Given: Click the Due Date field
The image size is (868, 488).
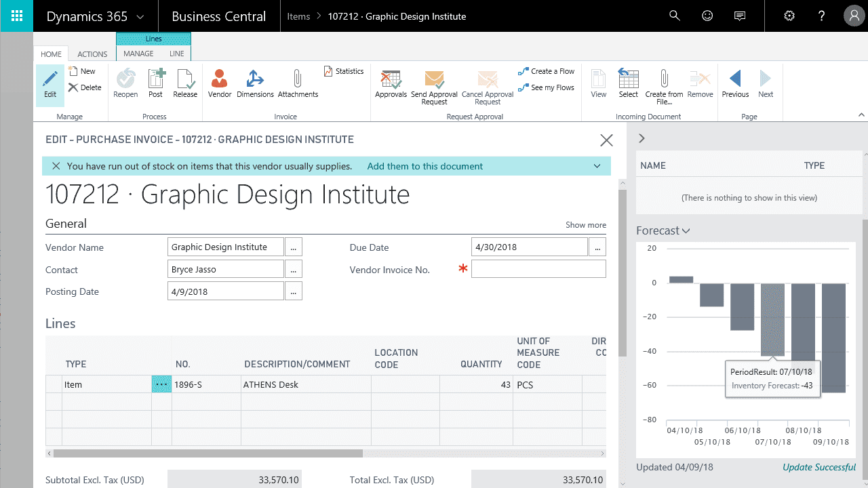Looking at the screenshot, I should 529,247.
